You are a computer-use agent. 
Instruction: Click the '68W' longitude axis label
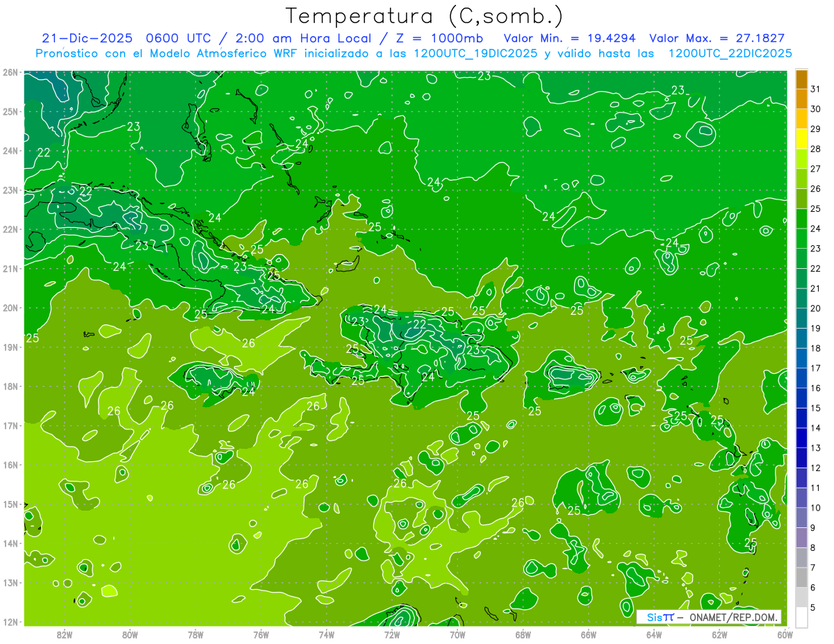click(x=523, y=634)
